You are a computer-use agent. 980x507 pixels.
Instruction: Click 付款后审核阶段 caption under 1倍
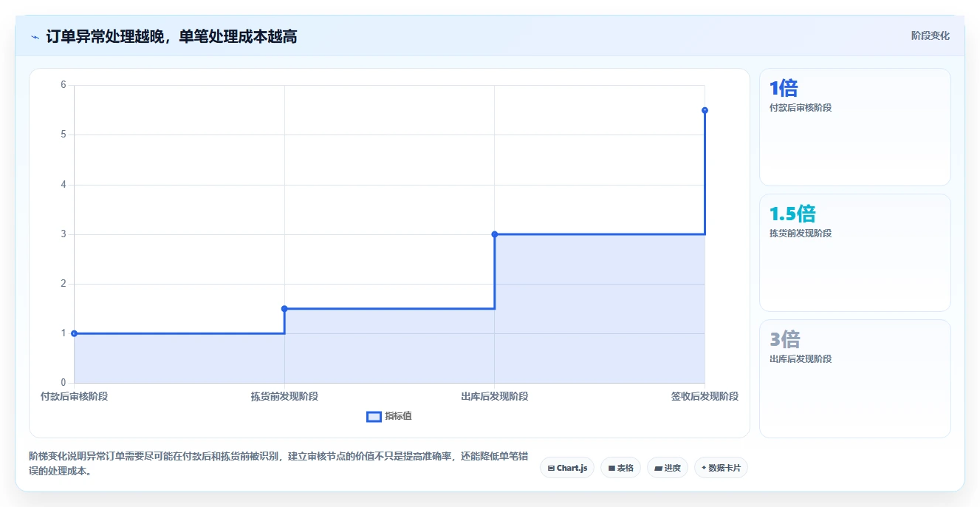[x=801, y=108]
